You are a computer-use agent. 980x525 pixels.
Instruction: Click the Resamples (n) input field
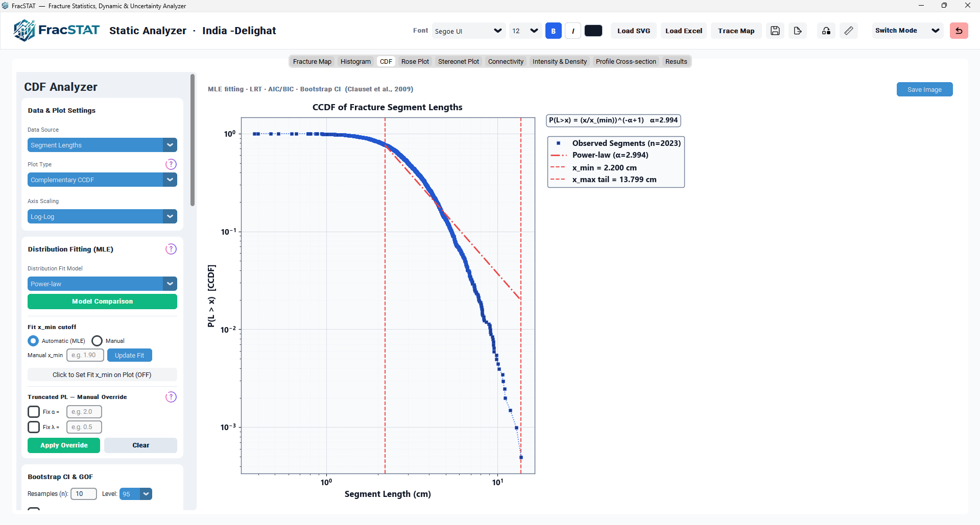pyautogui.click(x=84, y=494)
